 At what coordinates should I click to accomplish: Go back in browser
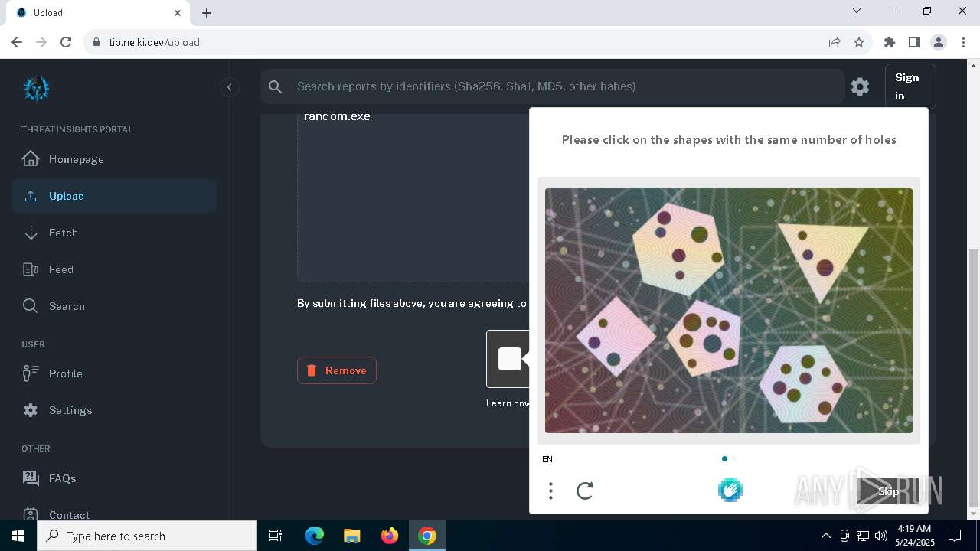(x=17, y=42)
